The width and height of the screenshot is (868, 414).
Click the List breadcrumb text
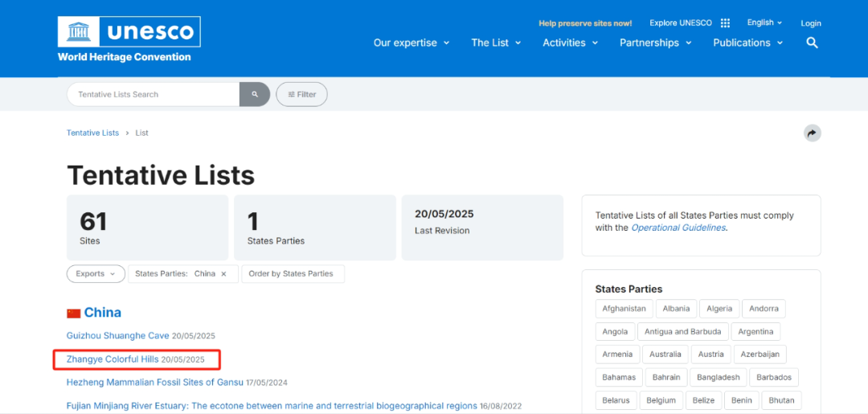tap(141, 133)
